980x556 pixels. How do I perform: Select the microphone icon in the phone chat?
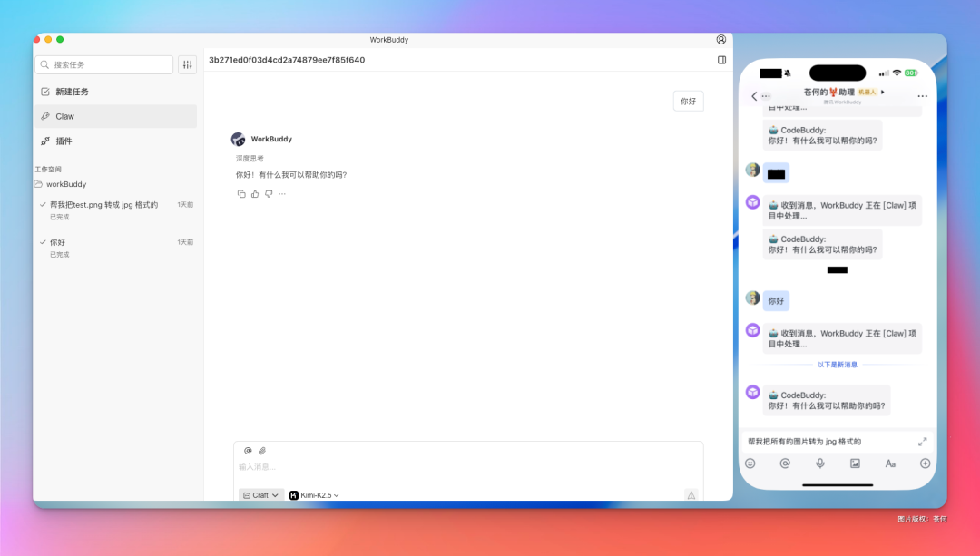tap(820, 463)
